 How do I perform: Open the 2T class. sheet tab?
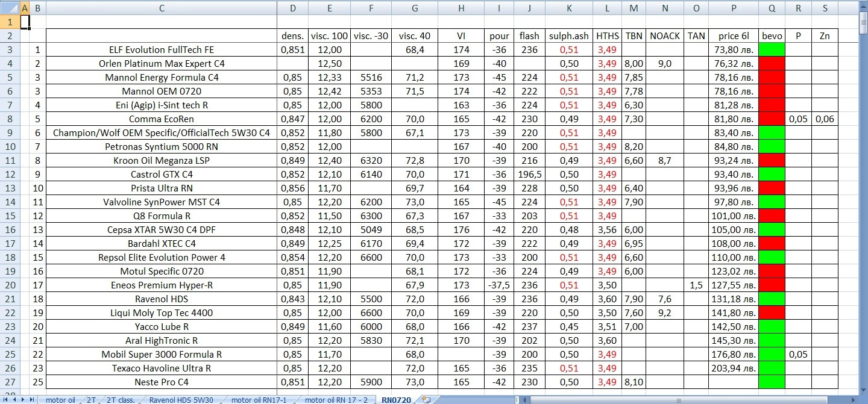[121, 399]
